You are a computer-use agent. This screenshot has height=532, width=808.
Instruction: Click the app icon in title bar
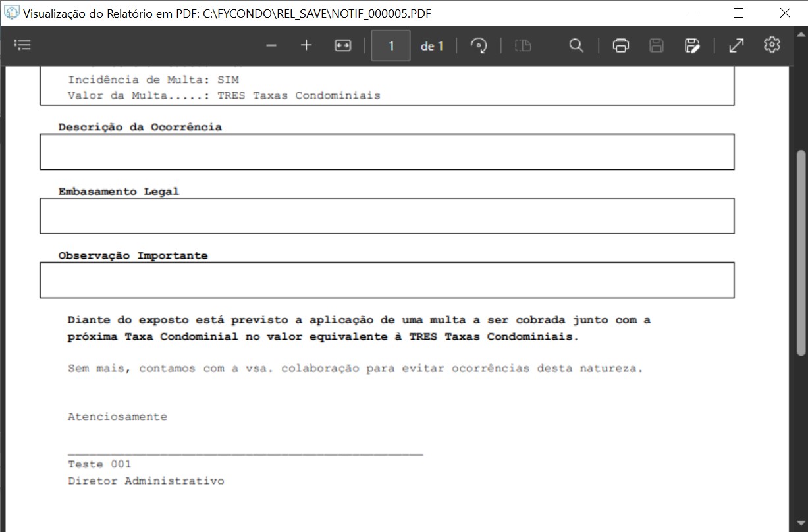12,13
